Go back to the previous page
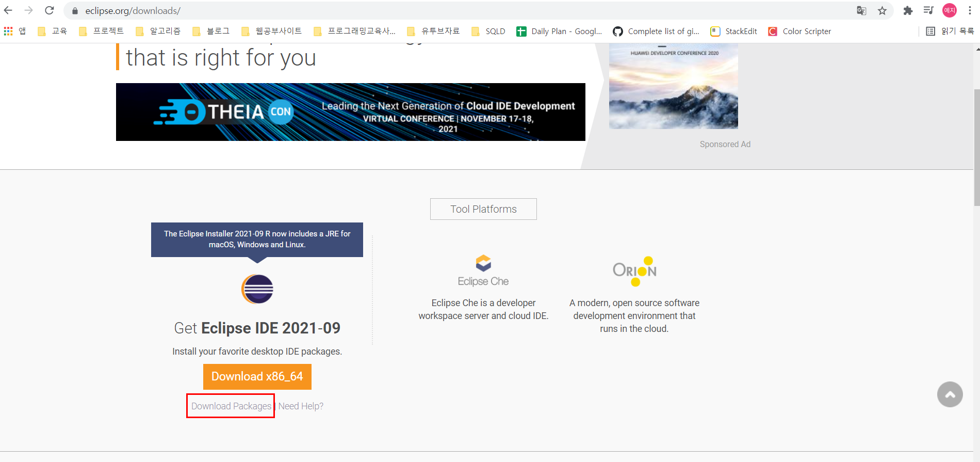Viewport: 980px width, 462px height. pos(8,10)
